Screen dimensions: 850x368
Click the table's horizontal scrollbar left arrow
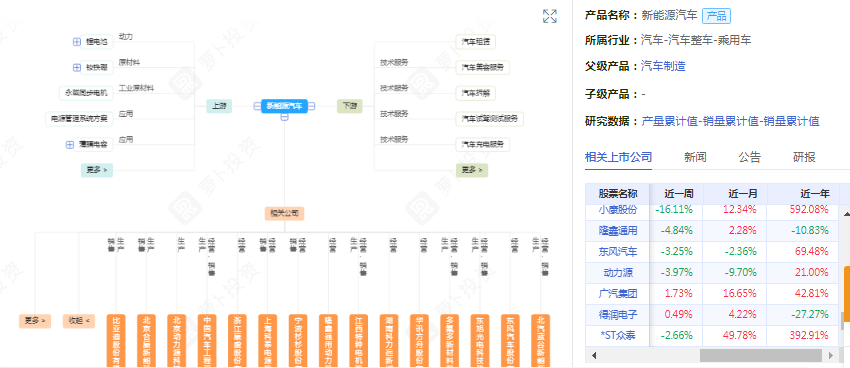(x=594, y=356)
